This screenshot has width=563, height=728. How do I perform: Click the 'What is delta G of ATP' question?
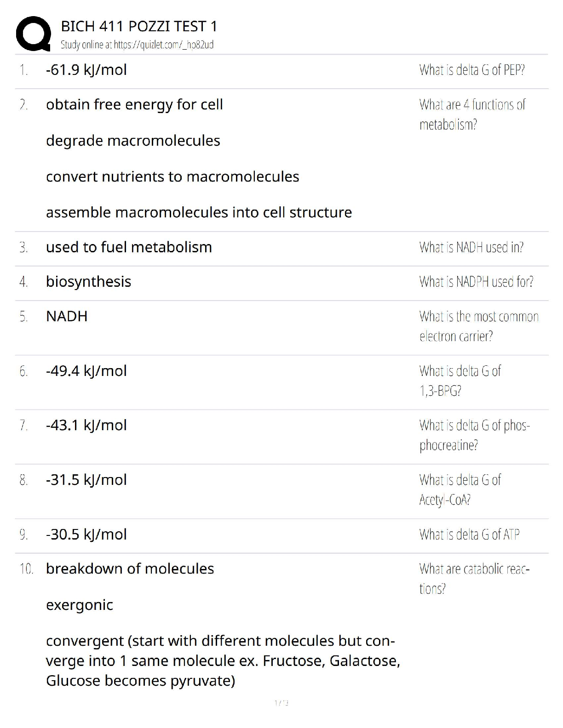(469, 535)
